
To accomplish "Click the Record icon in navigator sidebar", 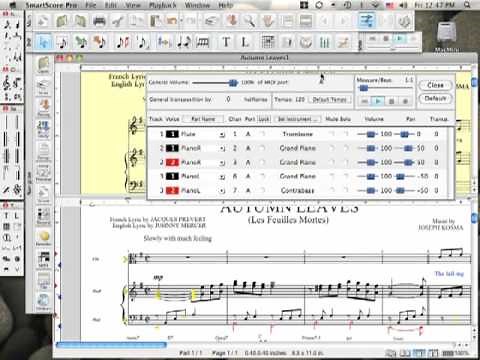I will coord(44,216).
